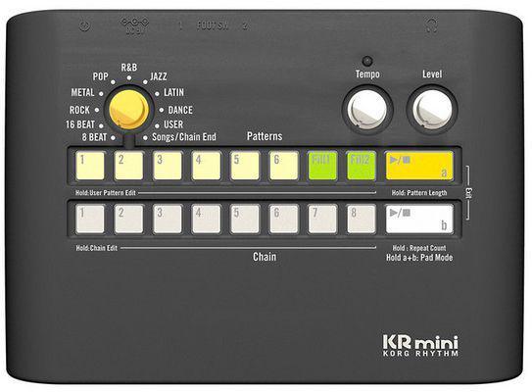Start playback with yellow play/stop button a
532x392 pixels.
[x=419, y=166]
